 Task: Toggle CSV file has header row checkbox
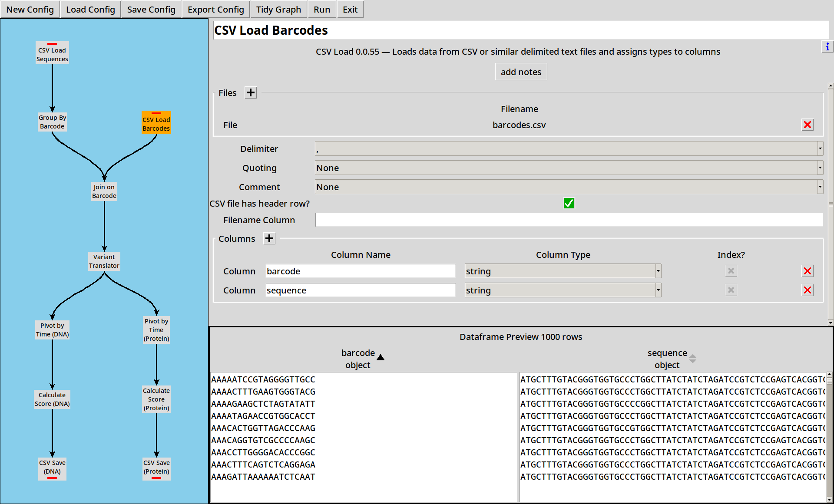(x=569, y=203)
